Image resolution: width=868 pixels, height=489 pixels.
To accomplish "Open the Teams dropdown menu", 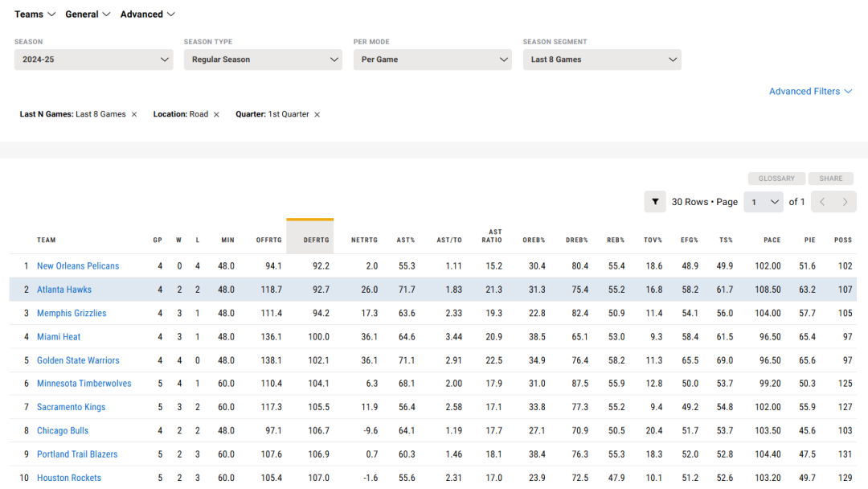I will [35, 14].
